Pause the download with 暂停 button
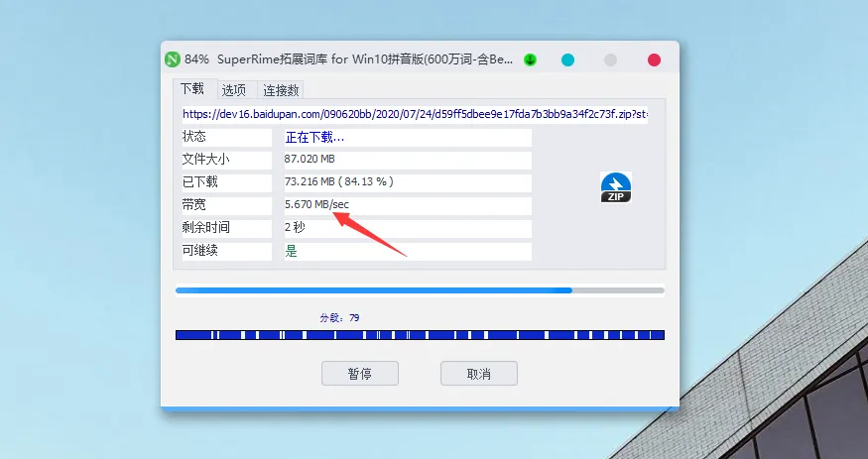The image size is (868, 459). pyautogui.click(x=360, y=374)
